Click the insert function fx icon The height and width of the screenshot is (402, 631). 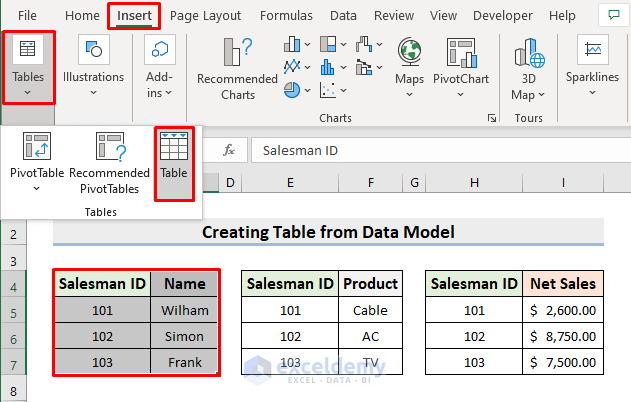coord(229,150)
